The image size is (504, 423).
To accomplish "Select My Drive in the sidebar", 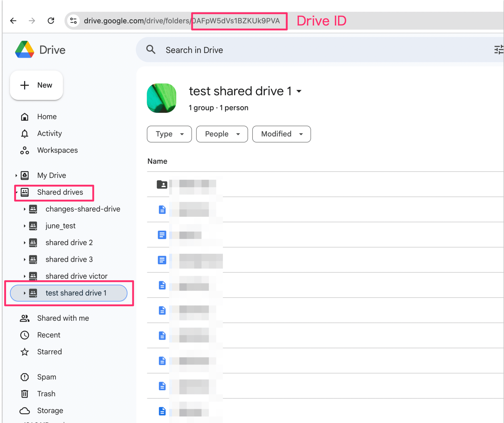I will click(51, 175).
